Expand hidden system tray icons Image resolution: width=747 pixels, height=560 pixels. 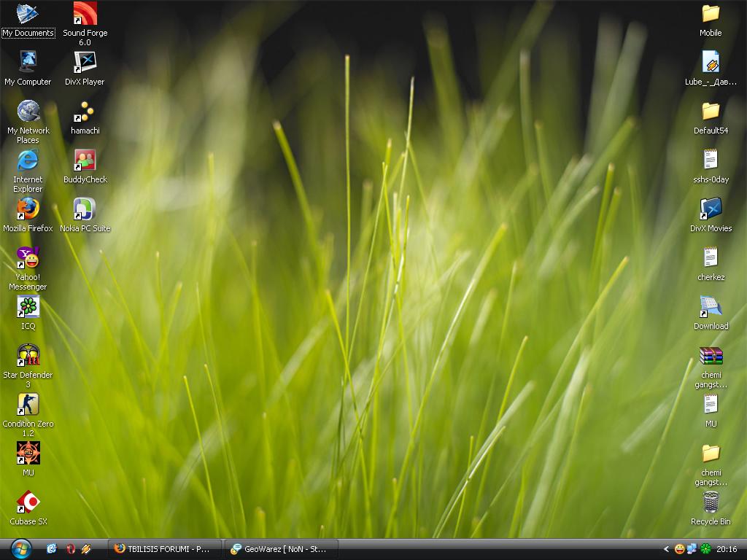[x=666, y=549]
